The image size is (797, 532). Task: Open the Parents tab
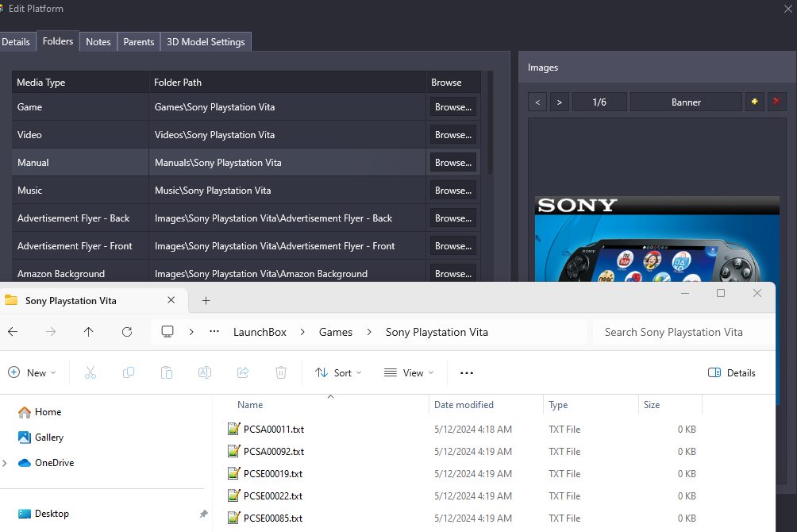[139, 42]
